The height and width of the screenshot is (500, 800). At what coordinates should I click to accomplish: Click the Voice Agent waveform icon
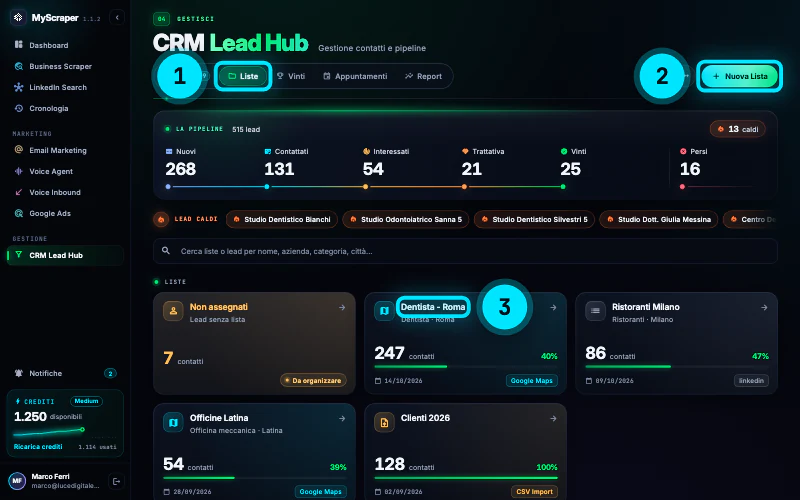coord(19,171)
